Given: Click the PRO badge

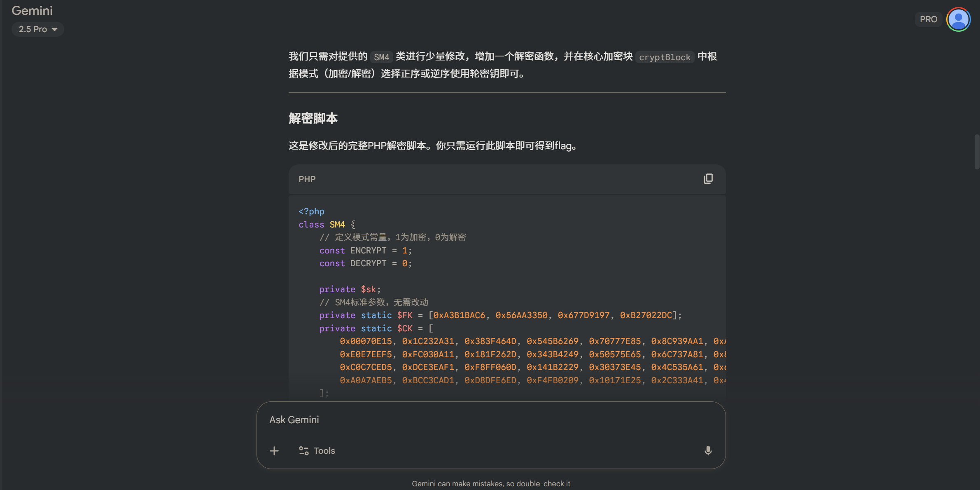Looking at the screenshot, I should [x=928, y=19].
